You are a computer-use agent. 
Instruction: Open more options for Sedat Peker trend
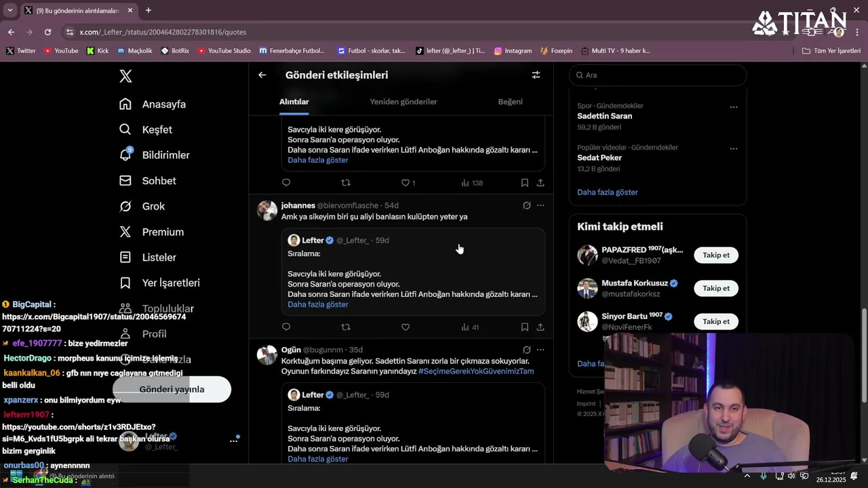point(734,148)
